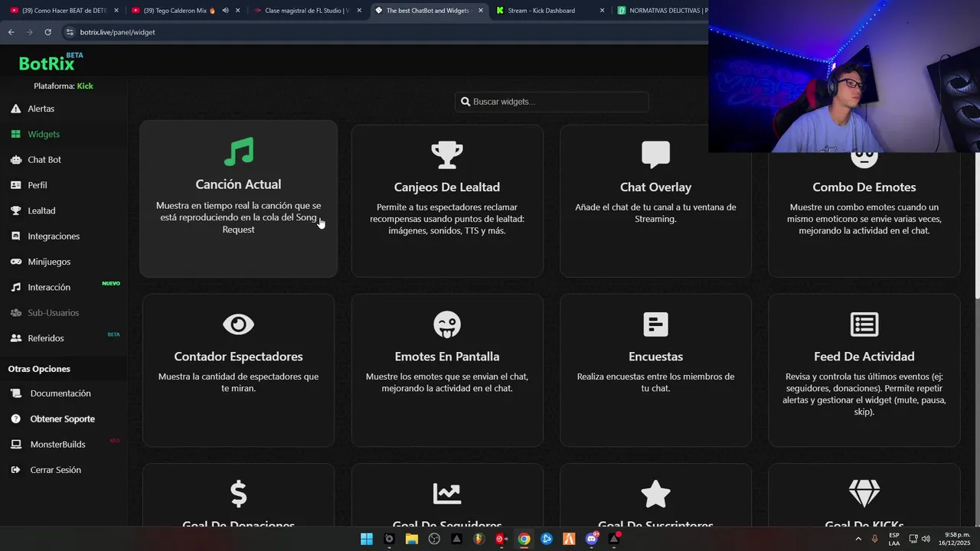Close the Clase magistral de FL Studio tab

coord(359,11)
